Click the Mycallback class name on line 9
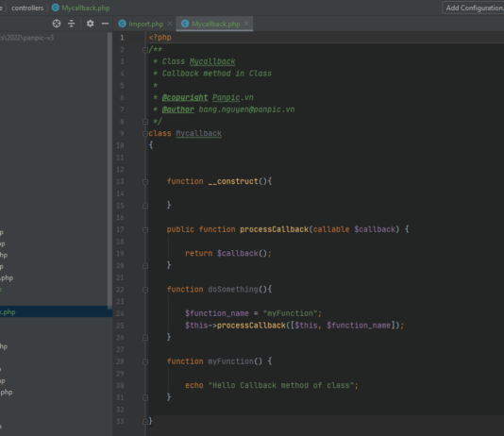This screenshot has height=436, width=504. click(198, 134)
